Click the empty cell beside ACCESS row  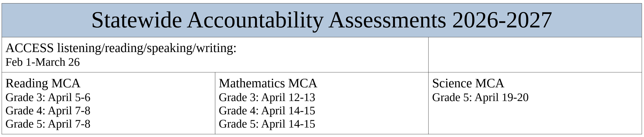point(535,55)
